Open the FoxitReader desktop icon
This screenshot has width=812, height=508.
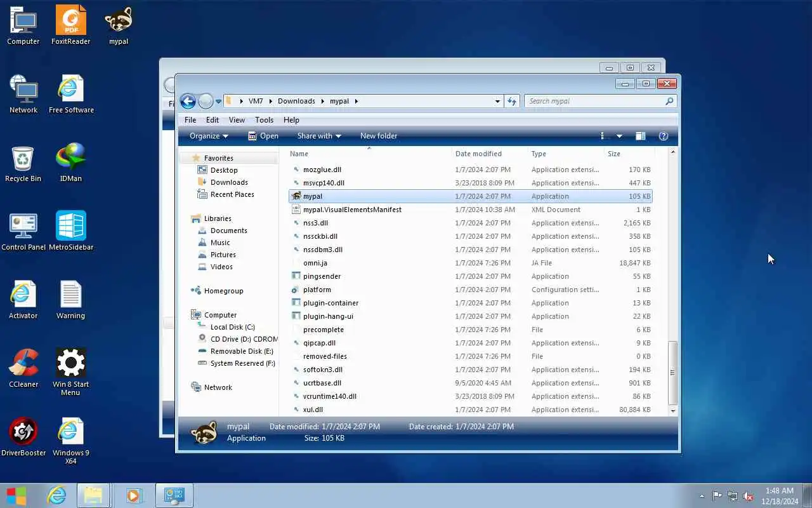(x=70, y=26)
